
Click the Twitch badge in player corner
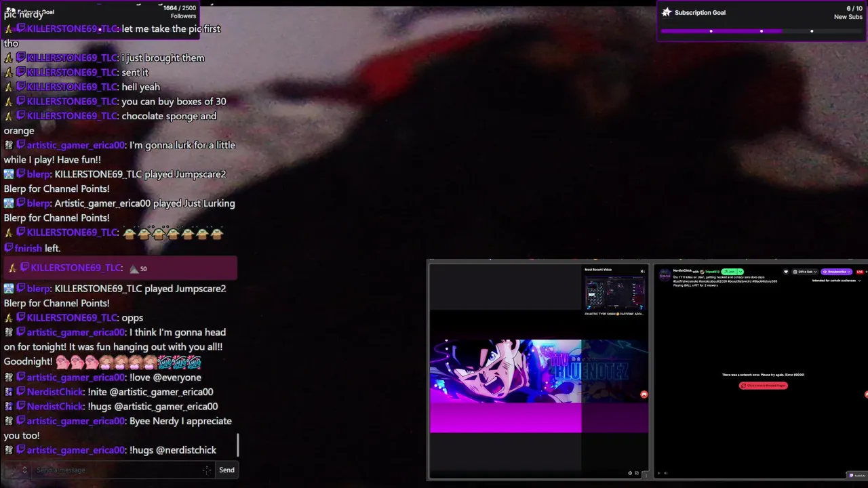click(856, 475)
